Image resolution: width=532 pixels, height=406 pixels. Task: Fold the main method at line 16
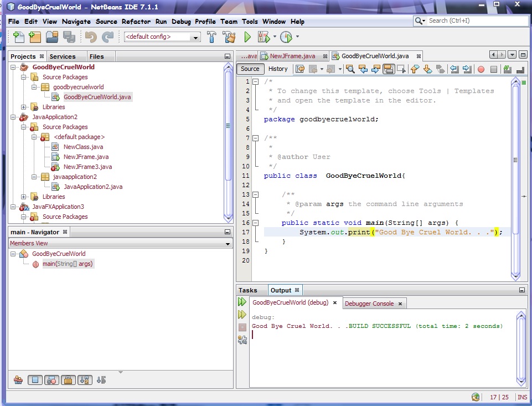tap(256, 223)
